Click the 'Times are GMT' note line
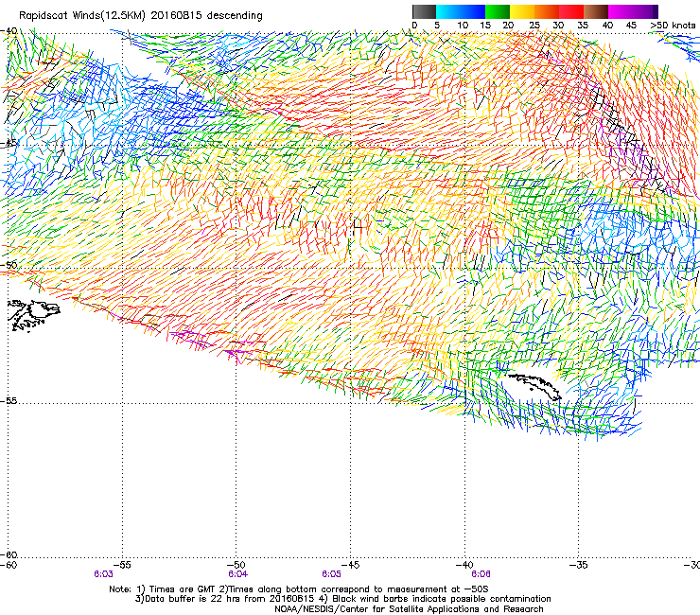This screenshot has height=615, width=700. (299, 589)
